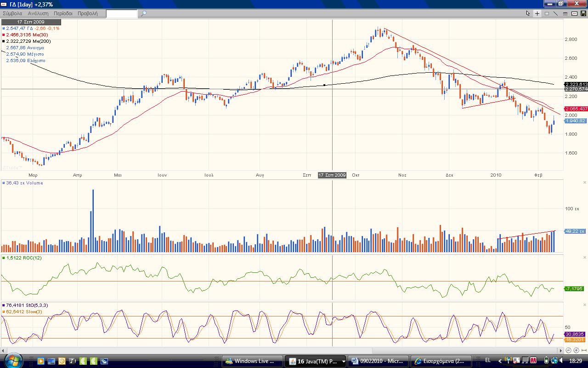Close the Volume indicator panel
Viewport: 588px width, 368px height.
coord(585,183)
